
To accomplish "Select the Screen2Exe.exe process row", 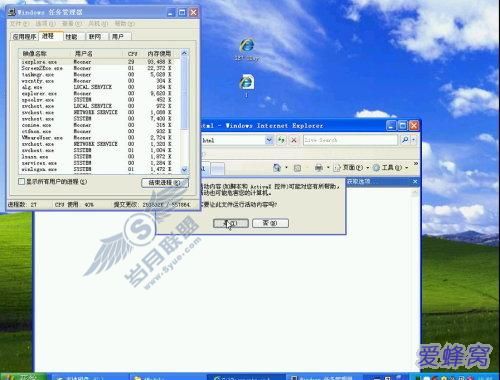I will coord(100,68).
